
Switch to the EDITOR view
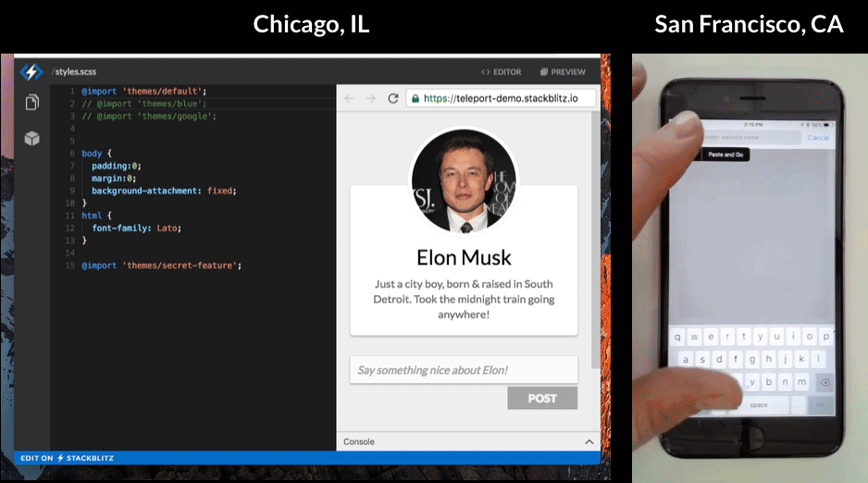pos(501,72)
